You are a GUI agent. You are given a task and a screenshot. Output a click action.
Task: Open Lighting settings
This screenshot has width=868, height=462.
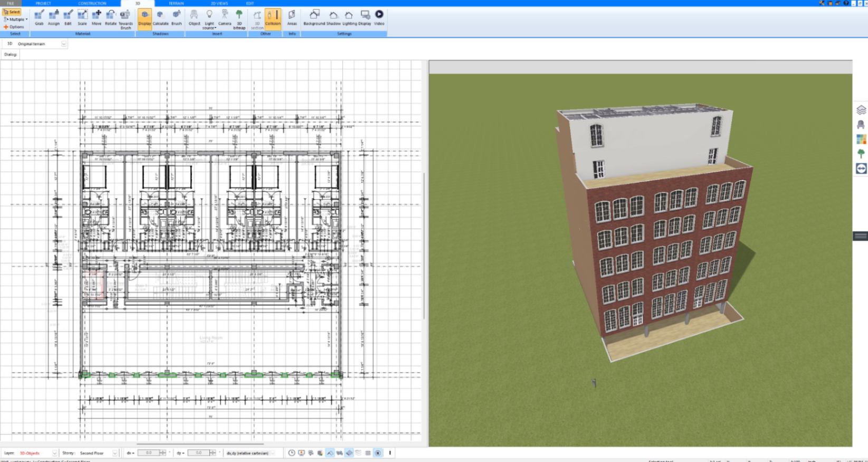pos(349,17)
